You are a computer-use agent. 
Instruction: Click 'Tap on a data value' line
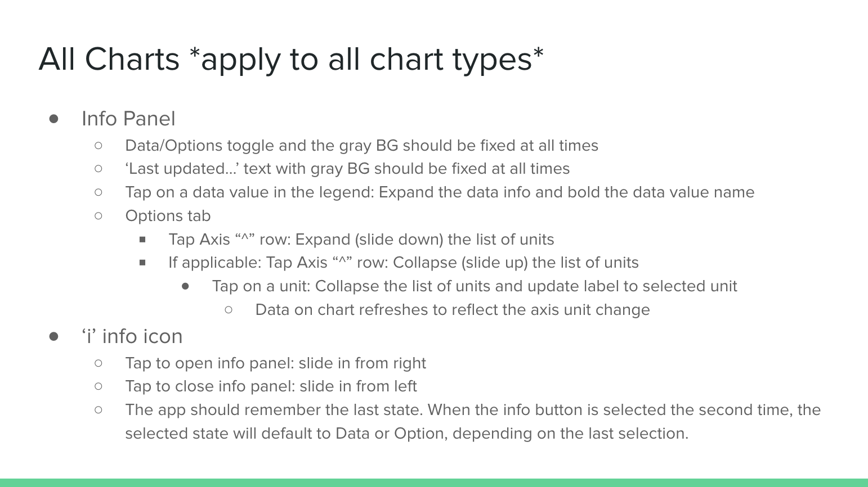point(440,192)
